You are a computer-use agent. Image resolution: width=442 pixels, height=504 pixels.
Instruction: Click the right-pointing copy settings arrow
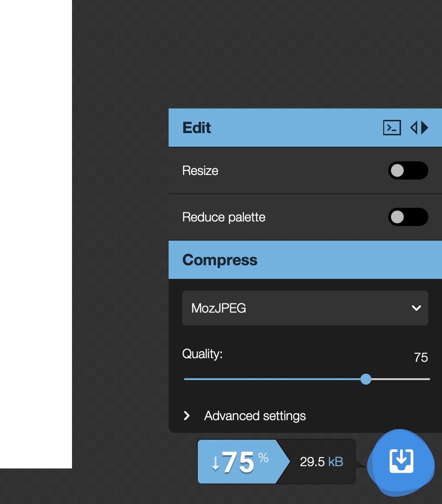425,128
